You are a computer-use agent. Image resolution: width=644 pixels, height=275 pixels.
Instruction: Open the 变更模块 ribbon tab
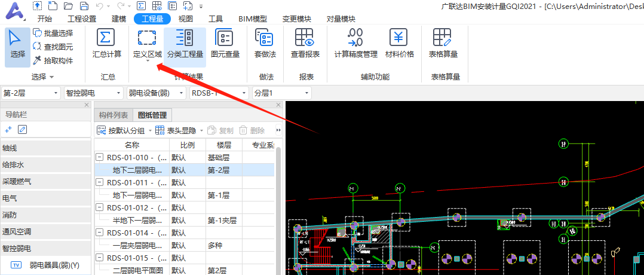point(296,19)
